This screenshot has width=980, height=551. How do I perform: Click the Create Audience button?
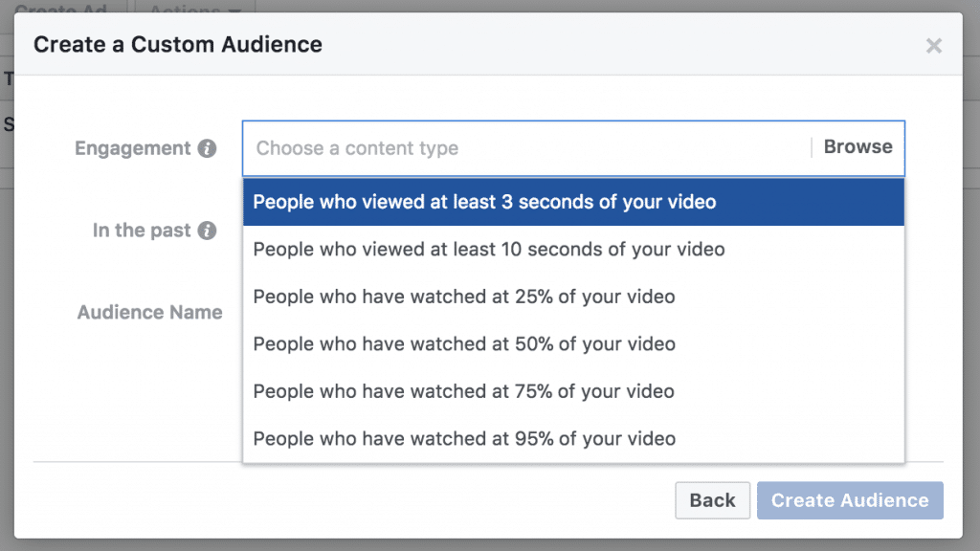tap(850, 500)
